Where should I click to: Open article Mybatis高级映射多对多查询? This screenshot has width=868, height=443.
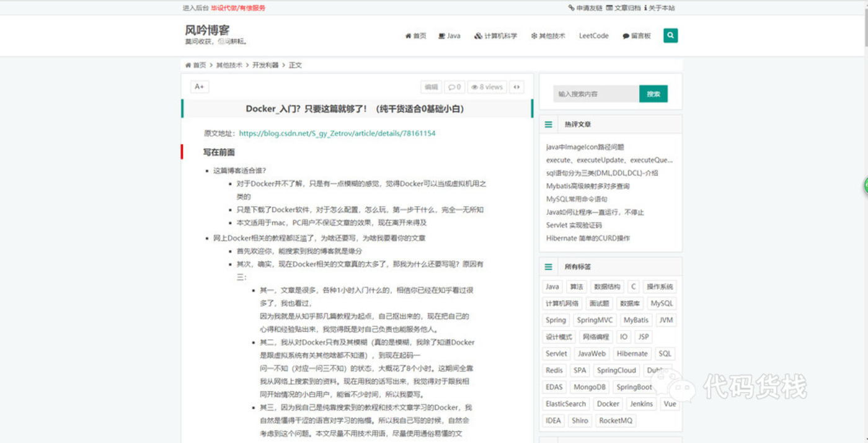pyautogui.click(x=587, y=186)
